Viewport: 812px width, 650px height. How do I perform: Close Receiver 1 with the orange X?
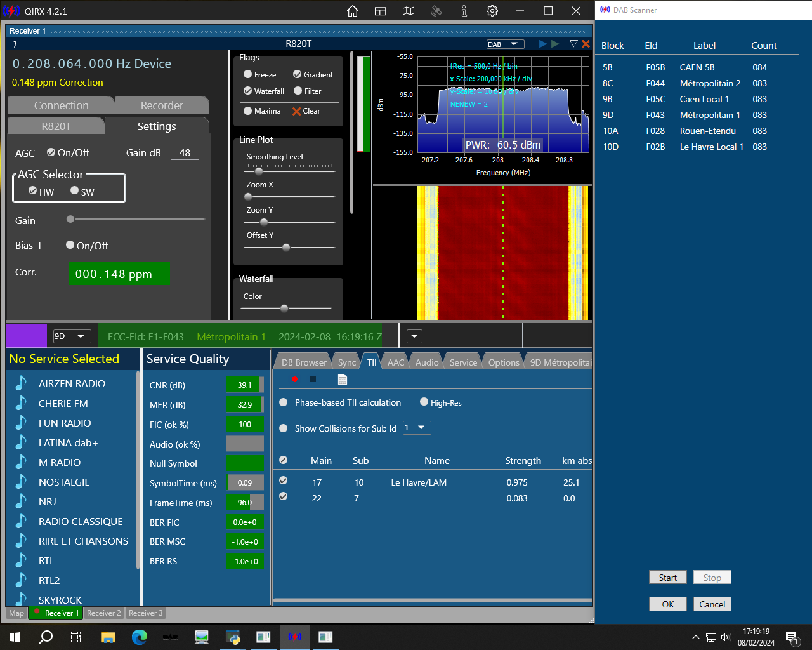pyautogui.click(x=586, y=44)
